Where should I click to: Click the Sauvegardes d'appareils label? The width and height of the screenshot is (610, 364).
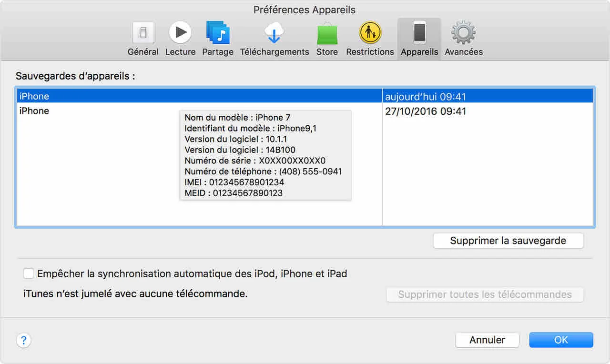75,76
